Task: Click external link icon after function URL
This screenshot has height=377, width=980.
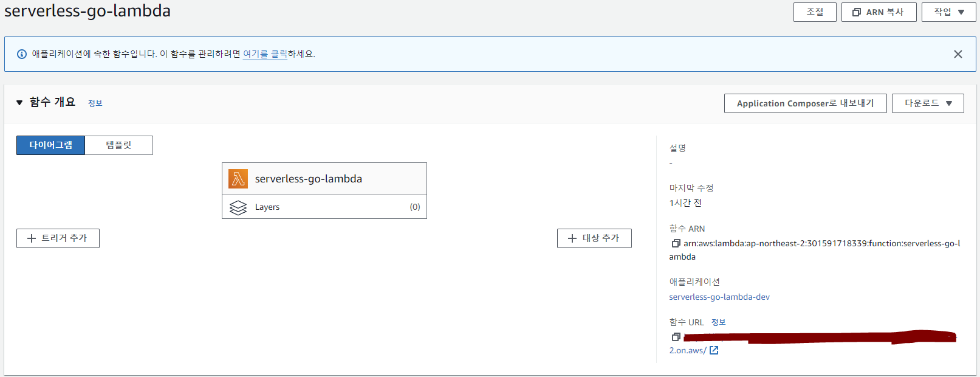Action: (x=714, y=350)
